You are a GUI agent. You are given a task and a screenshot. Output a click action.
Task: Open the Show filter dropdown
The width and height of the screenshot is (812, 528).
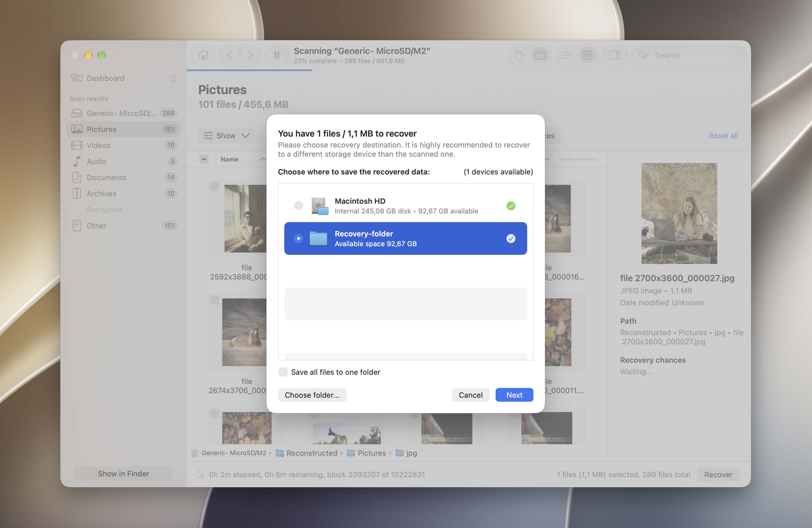click(x=226, y=135)
